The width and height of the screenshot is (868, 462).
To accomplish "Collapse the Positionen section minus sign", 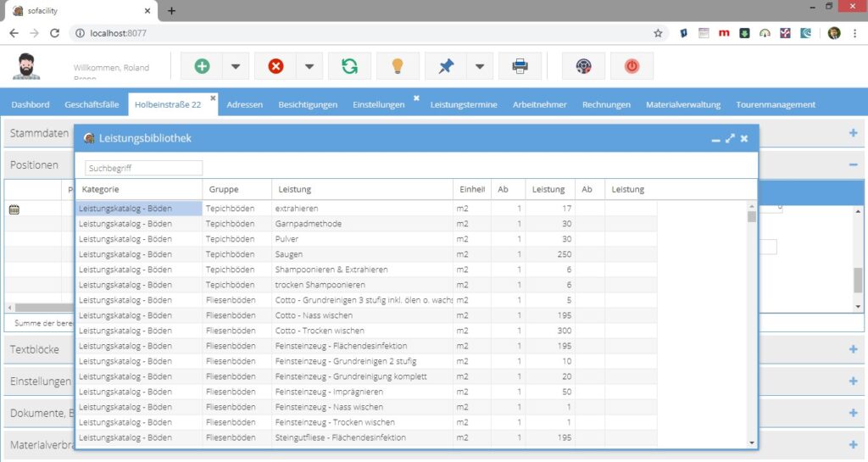I will (853, 165).
